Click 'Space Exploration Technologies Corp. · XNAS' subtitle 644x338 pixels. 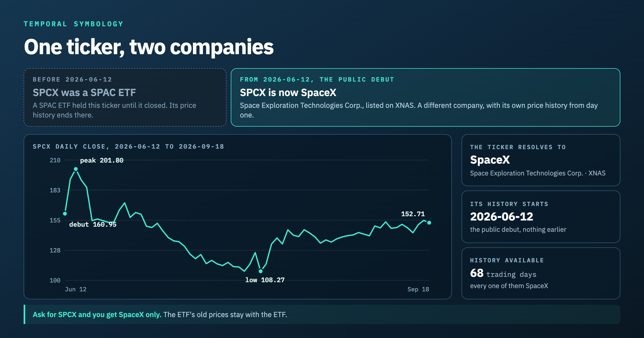pyautogui.click(x=538, y=173)
